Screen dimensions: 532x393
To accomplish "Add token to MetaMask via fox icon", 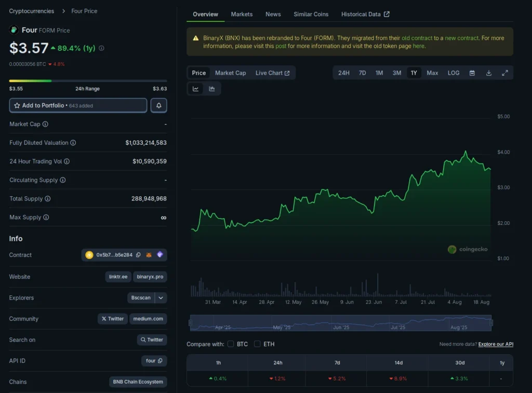I will tap(149, 255).
